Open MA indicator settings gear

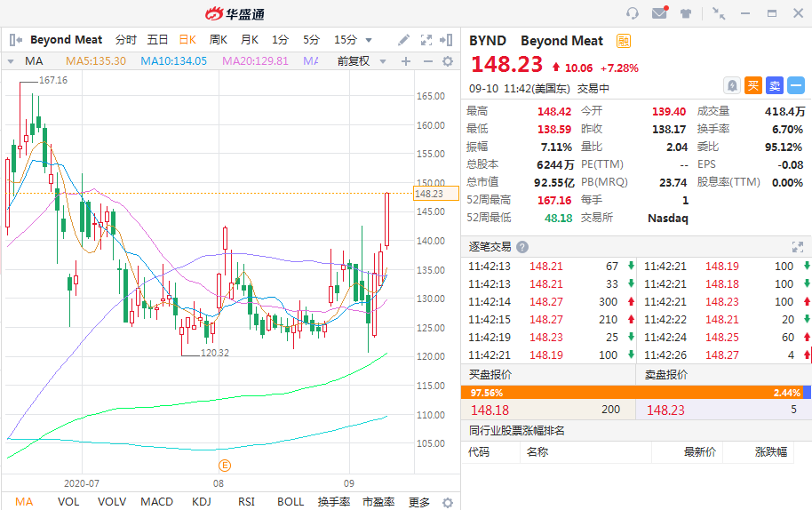448,61
